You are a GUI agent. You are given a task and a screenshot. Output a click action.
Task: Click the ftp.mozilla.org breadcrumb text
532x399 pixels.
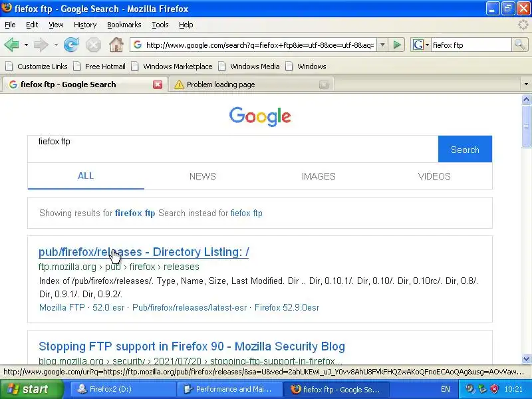point(67,267)
